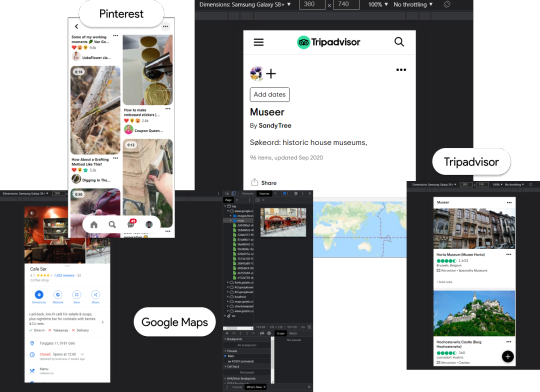Select What's New drawer tab

tap(256, 387)
